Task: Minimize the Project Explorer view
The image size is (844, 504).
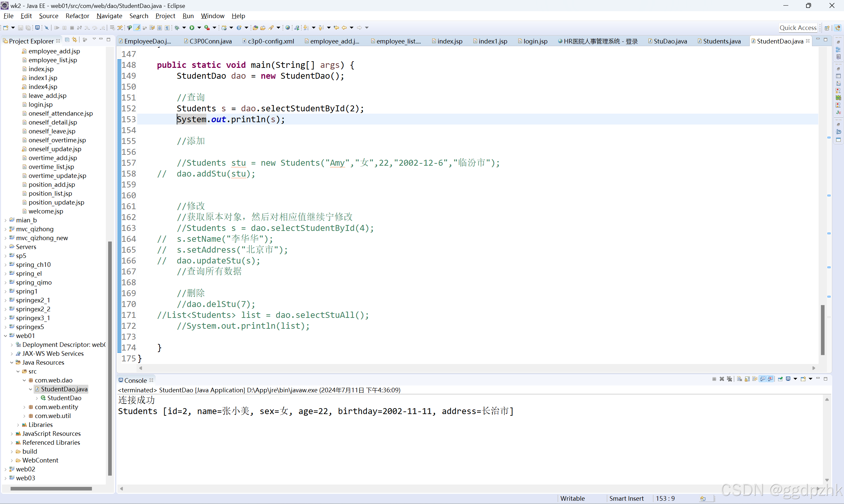Action: pyautogui.click(x=101, y=39)
